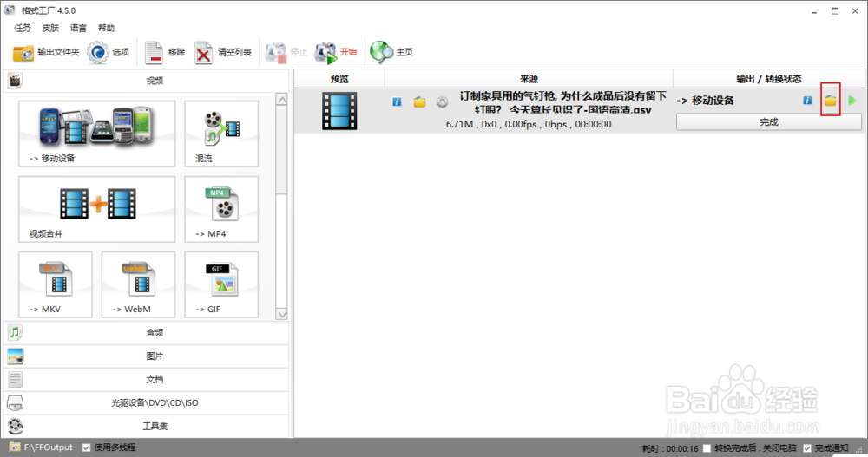Expand the 图片 picture section
This screenshot has height=457, width=868.
tap(146, 356)
